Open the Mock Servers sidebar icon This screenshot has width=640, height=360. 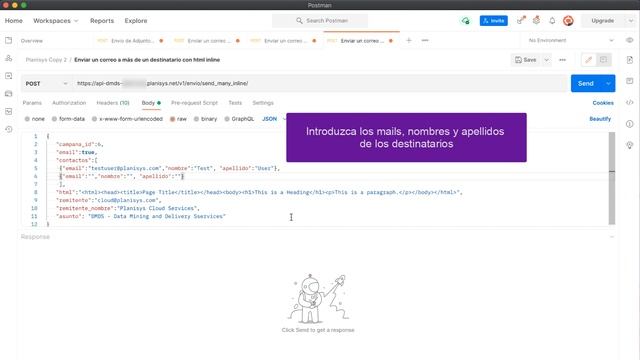pyautogui.click(x=9, y=93)
